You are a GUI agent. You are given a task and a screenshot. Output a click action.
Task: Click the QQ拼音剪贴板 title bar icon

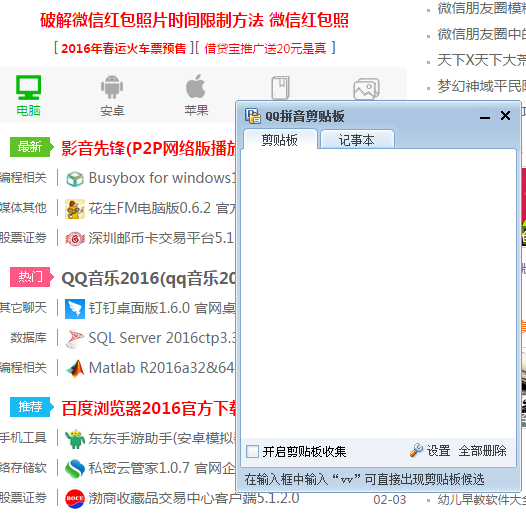pyautogui.click(x=253, y=116)
